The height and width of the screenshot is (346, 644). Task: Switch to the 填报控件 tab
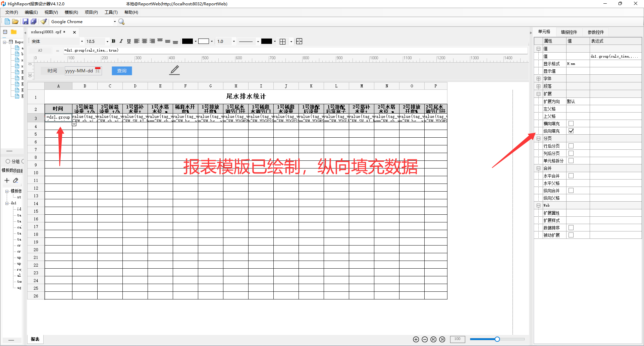click(x=569, y=32)
